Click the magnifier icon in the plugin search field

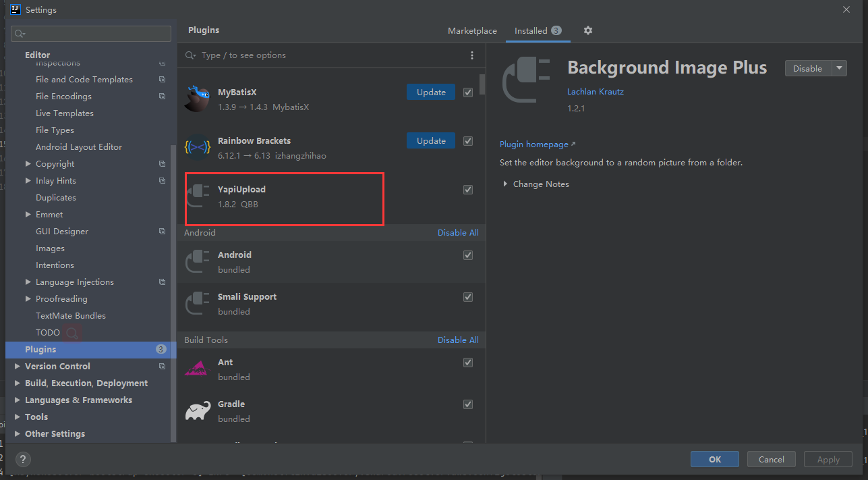191,55
